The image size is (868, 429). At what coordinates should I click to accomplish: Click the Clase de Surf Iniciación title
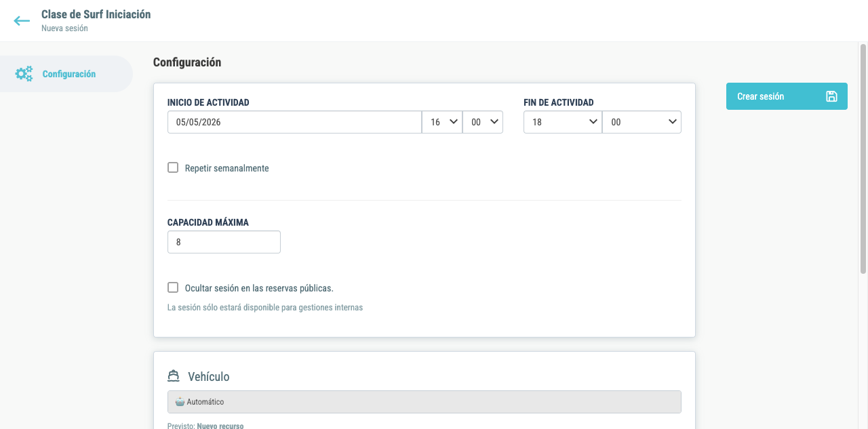96,14
